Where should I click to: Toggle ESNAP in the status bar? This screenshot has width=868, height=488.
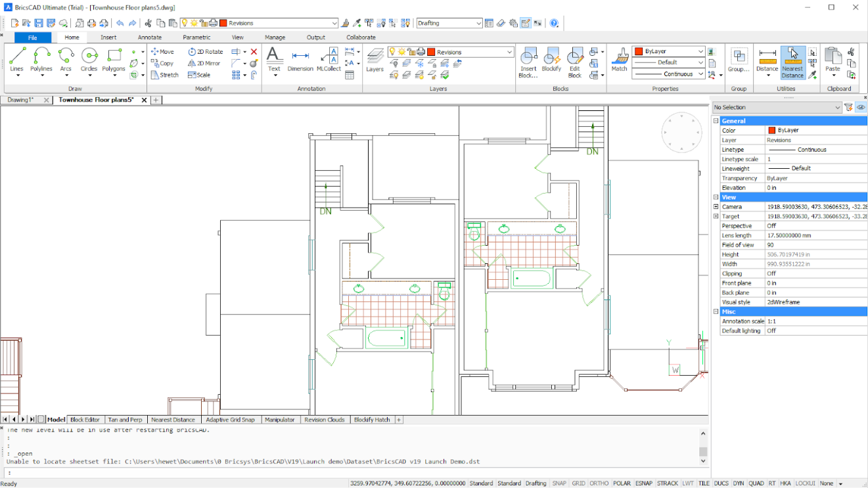[644, 483]
